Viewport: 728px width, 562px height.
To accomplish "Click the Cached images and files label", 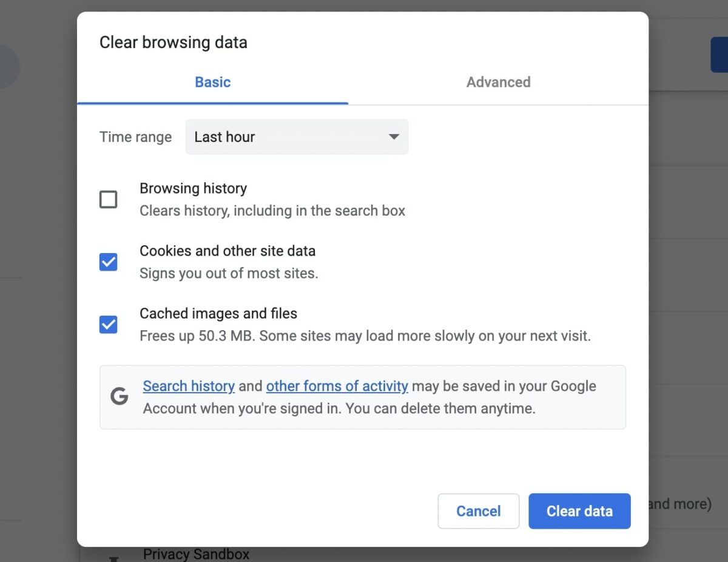I will coord(218,314).
